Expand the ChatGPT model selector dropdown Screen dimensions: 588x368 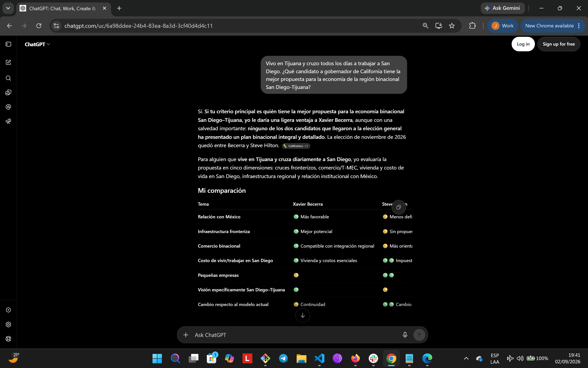[37, 44]
